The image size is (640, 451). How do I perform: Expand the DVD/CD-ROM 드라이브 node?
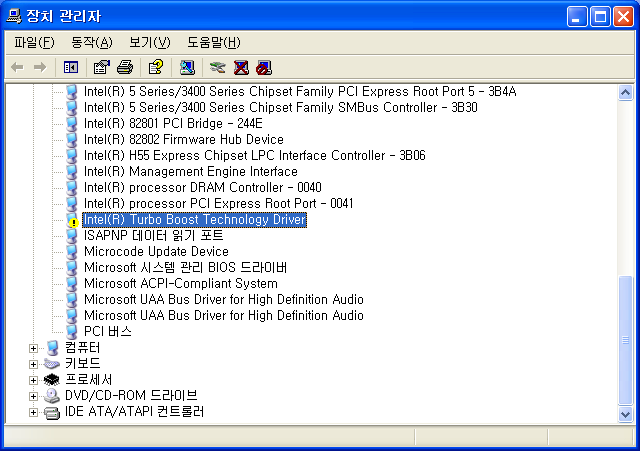pos(33,396)
